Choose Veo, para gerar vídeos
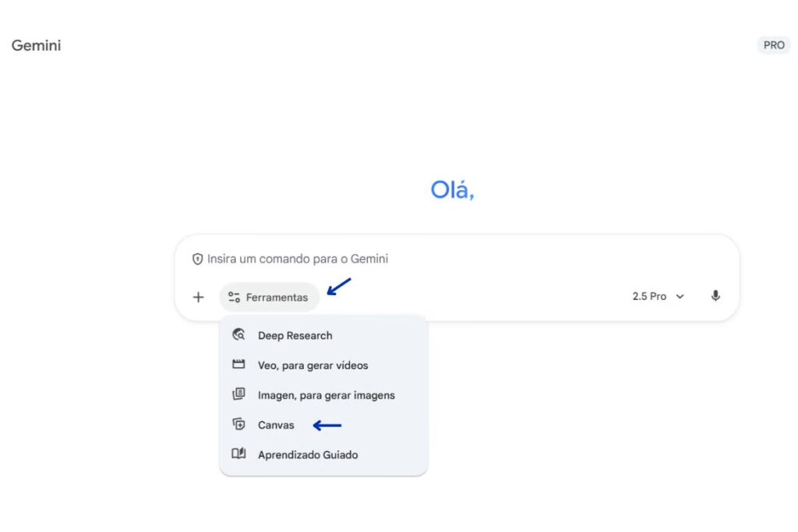Viewport: 798px width, 532px height. pos(312,365)
